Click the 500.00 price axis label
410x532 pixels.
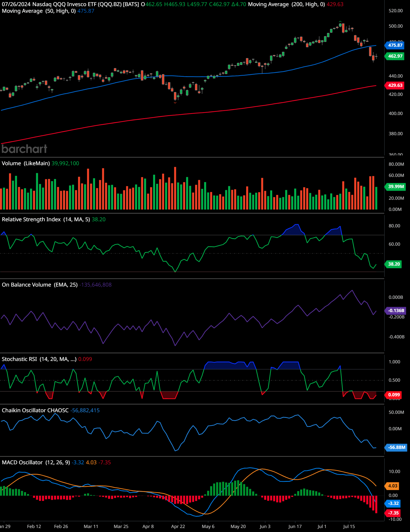(396, 26)
